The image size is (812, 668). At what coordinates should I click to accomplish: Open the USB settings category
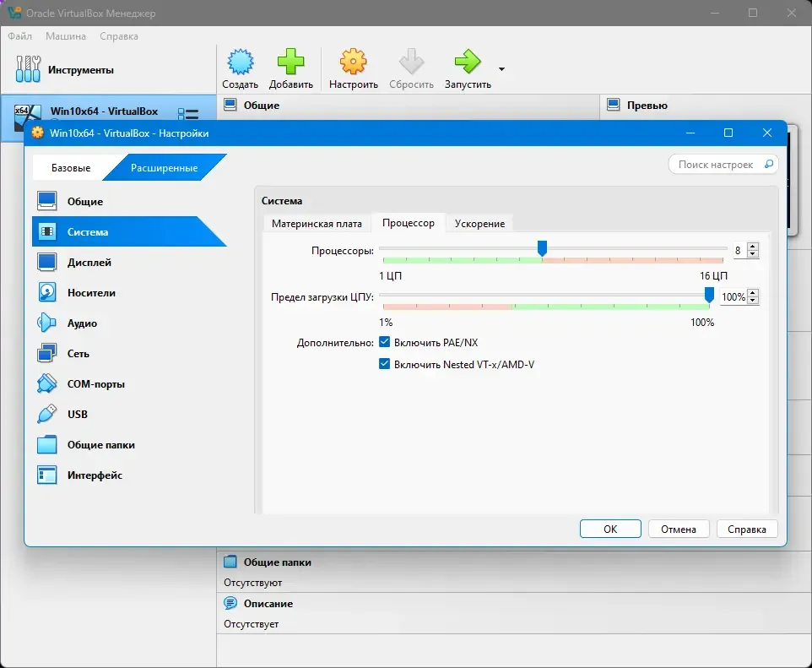[x=129, y=414]
